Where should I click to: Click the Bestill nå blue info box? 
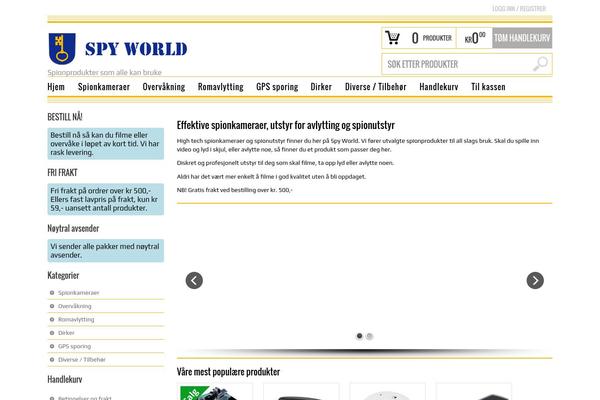(x=106, y=144)
